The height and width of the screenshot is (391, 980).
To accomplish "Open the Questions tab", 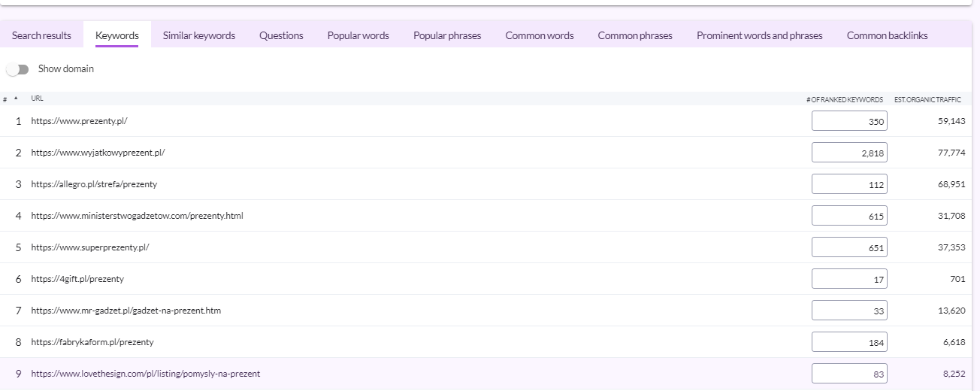I will [281, 35].
